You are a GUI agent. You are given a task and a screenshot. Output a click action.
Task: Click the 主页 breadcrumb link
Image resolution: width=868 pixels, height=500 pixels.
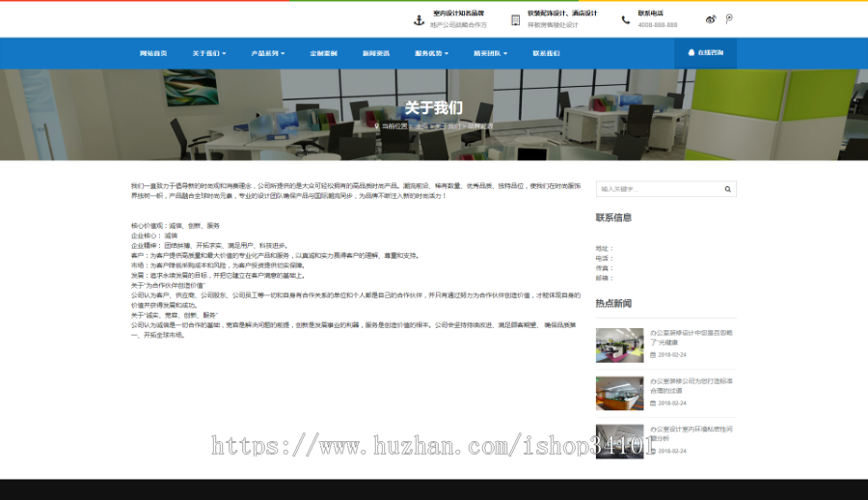click(x=421, y=126)
